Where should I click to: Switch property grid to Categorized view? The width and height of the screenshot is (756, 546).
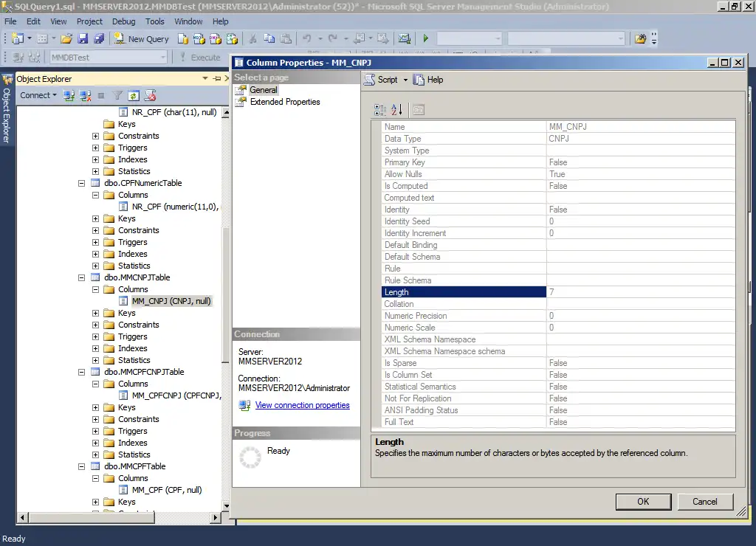click(380, 110)
